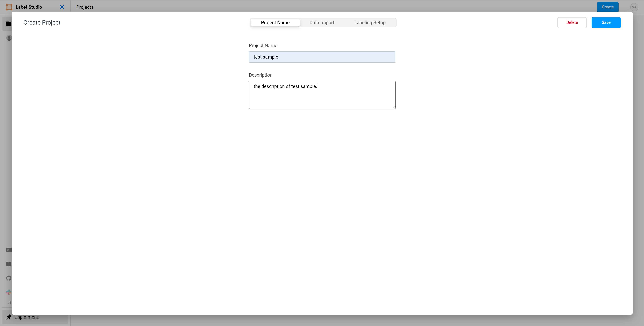Click the Label Studio logo icon

9,7
